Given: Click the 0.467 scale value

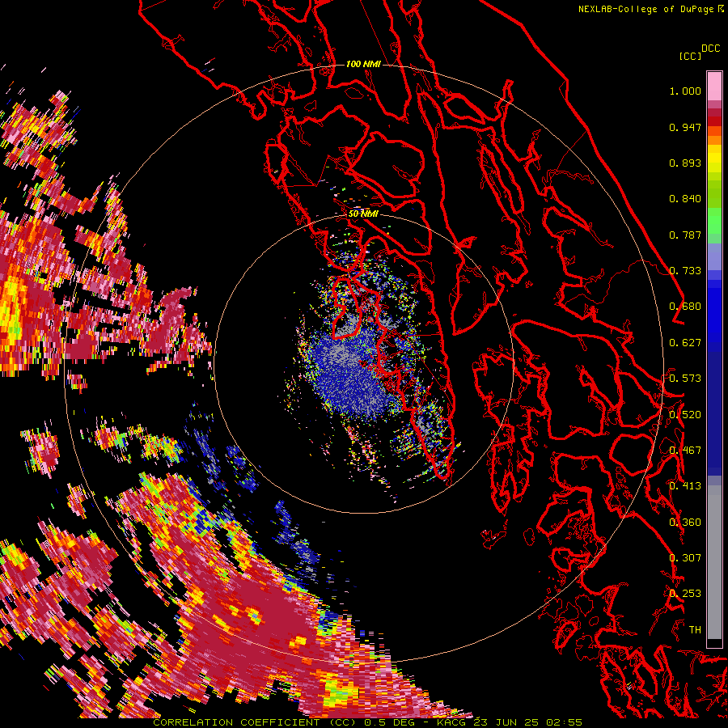Looking at the screenshot, I should pos(685,451).
